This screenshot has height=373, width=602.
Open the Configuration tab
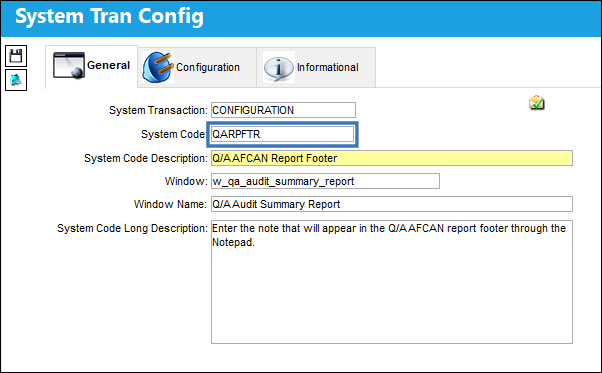197,67
